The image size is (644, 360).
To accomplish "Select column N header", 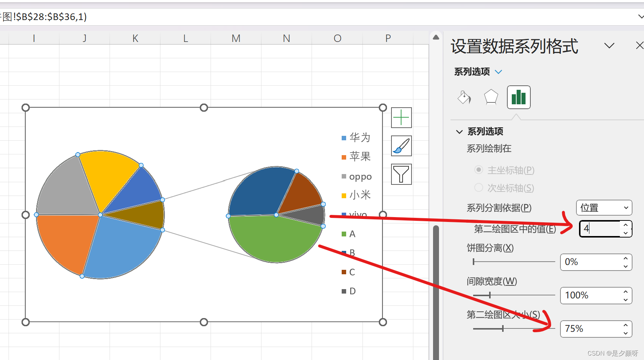I will click(286, 38).
